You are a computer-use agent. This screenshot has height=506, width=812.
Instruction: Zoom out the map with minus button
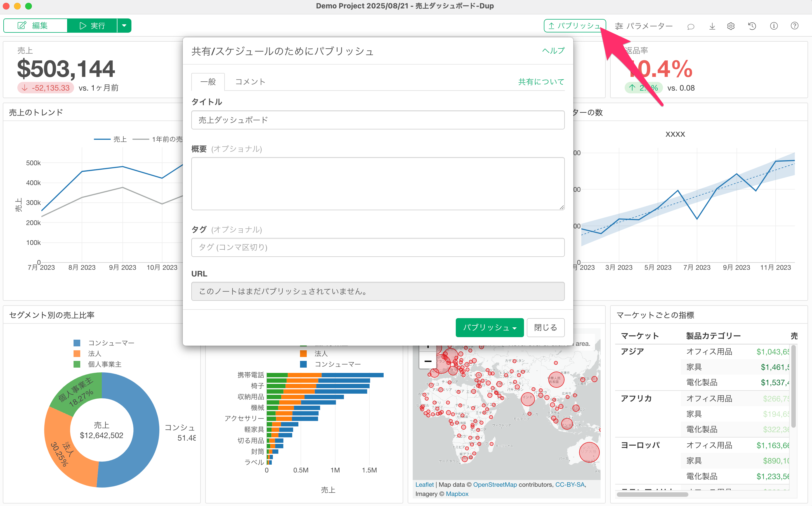click(428, 361)
